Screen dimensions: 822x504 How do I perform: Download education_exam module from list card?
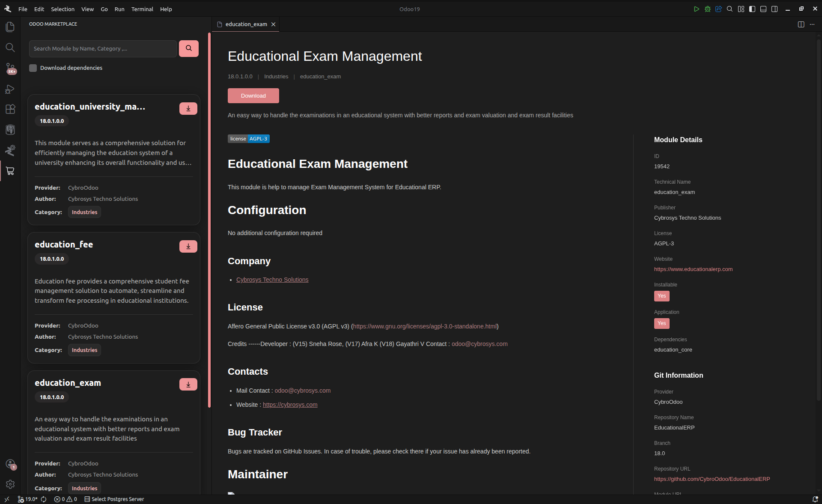(188, 384)
